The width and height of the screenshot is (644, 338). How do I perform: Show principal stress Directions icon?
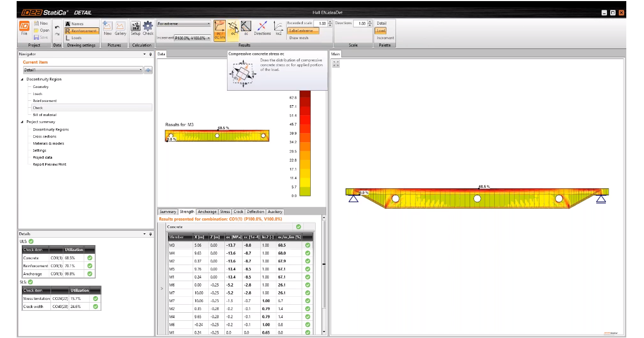pyautogui.click(x=262, y=28)
